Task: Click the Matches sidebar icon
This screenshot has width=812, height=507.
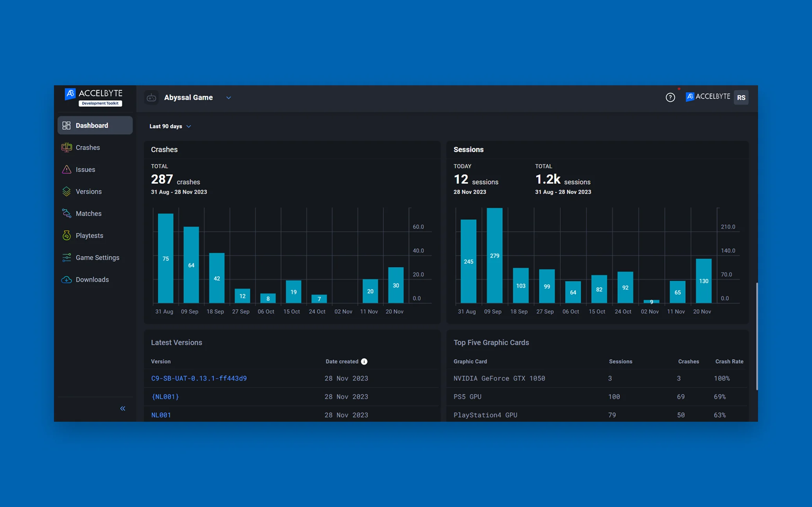Action: pyautogui.click(x=66, y=213)
